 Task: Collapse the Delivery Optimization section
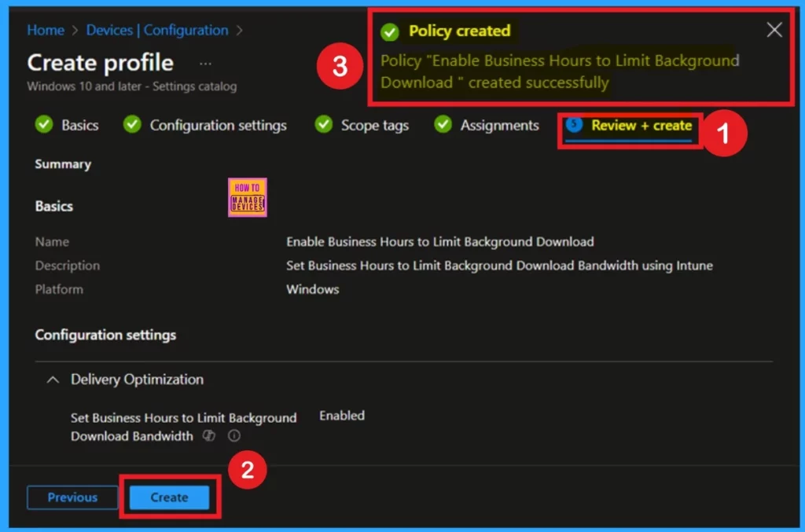[53, 380]
